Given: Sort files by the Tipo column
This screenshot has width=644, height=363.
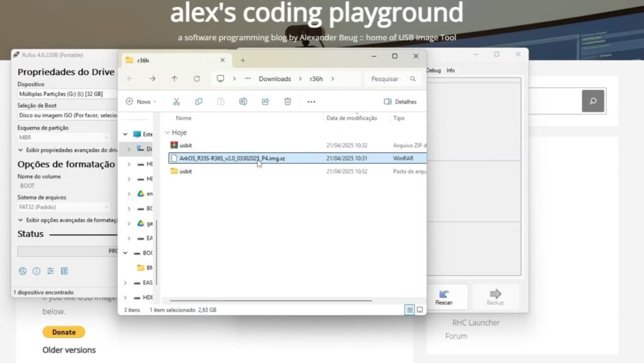Looking at the screenshot, I should [x=399, y=118].
